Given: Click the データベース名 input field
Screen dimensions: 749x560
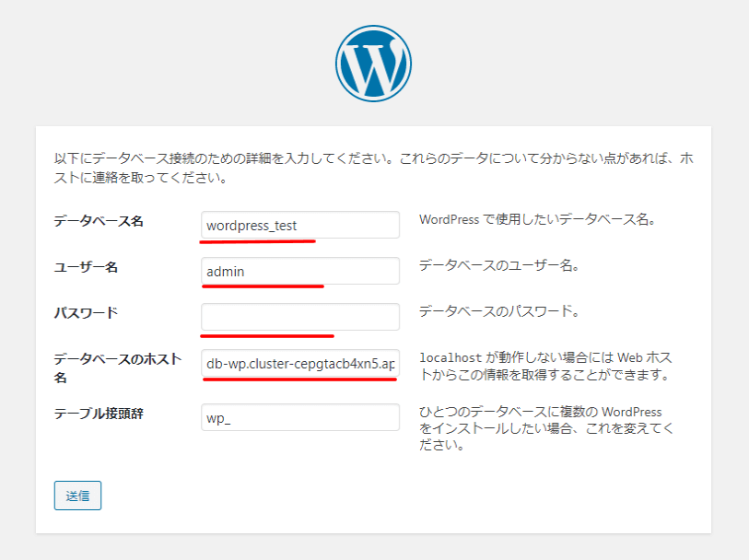Looking at the screenshot, I should (300, 225).
